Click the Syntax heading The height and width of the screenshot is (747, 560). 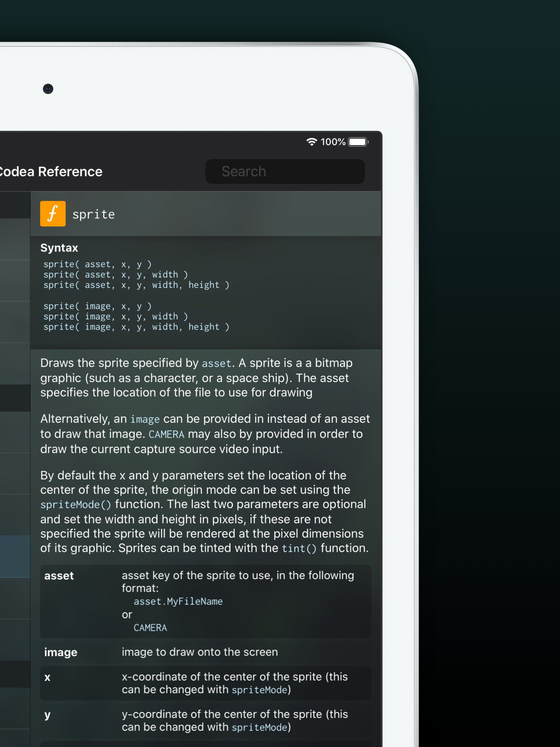point(59,248)
